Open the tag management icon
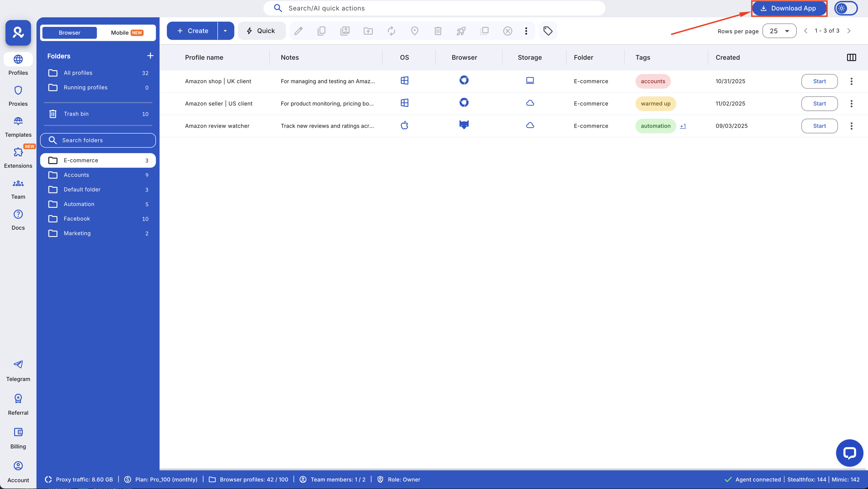The width and height of the screenshot is (868, 489). pyautogui.click(x=547, y=30)
